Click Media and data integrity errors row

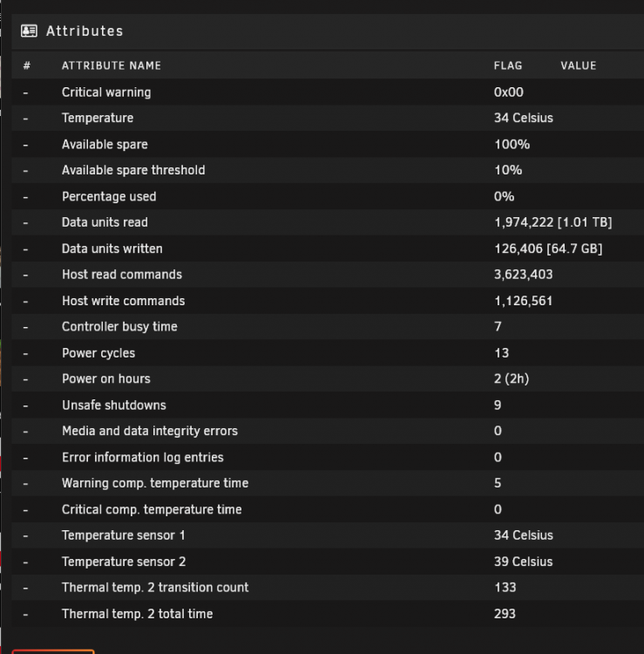[328, 431]
